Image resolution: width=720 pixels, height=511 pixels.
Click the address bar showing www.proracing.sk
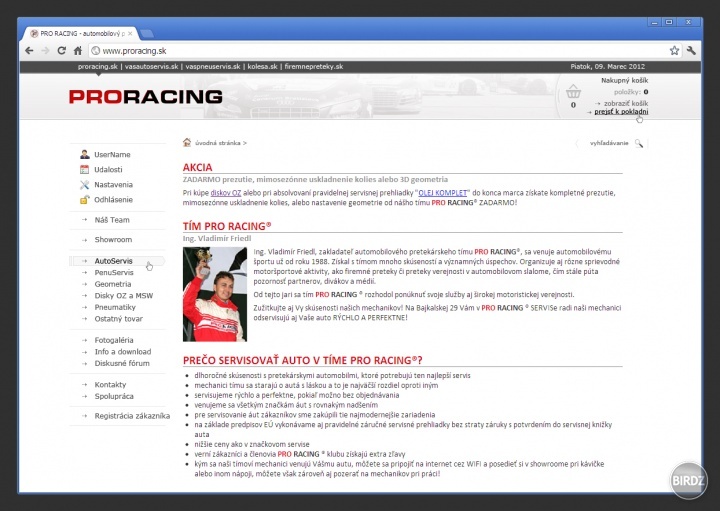click(x=385, y=51)
